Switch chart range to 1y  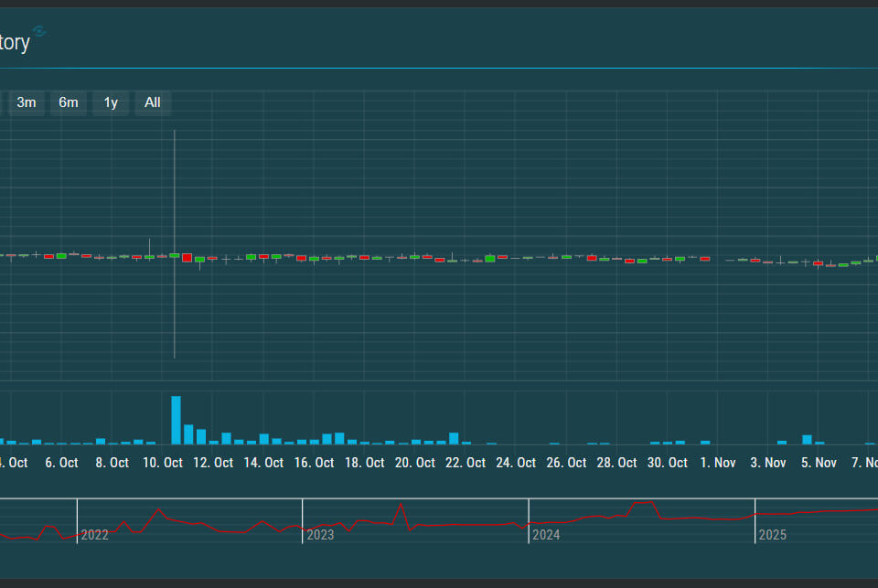point(111,102)
